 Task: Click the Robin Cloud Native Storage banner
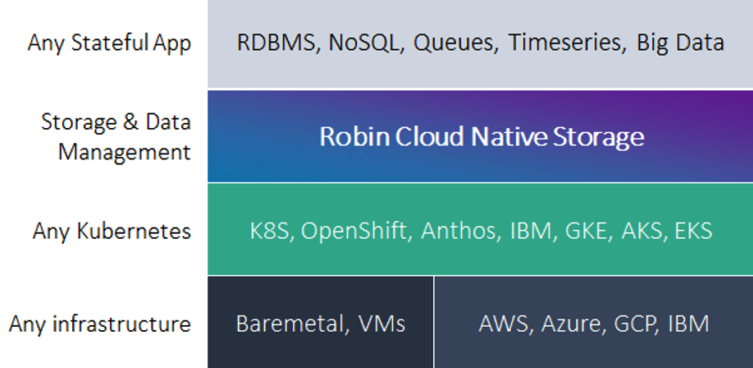pos(480,136)
